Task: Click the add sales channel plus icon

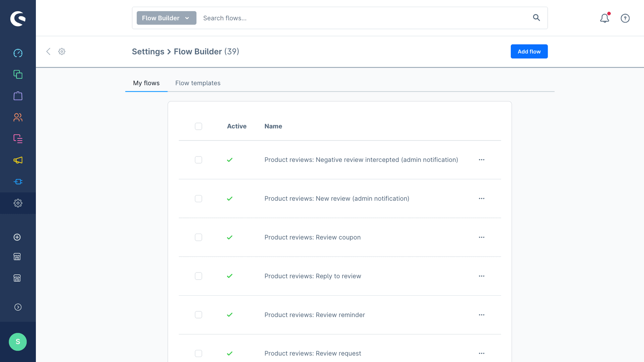Action: point(17,237)
